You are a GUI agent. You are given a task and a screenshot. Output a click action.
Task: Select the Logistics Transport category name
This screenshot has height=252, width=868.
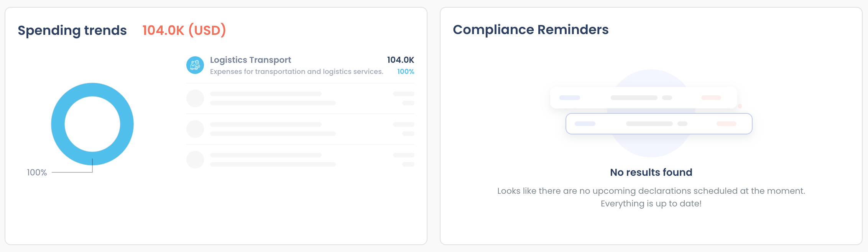(250, 60)
